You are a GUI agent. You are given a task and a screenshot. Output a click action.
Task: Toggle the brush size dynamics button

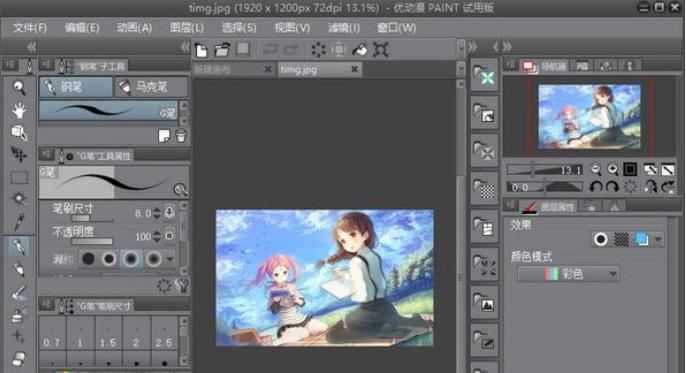point(170,213)
